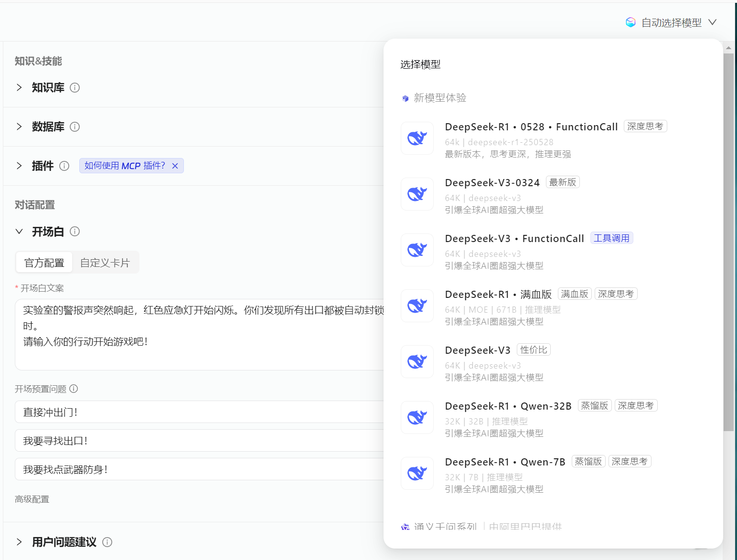Click 对话配置 section heading
This screenshot has height=560, width=737.
(35, 205)
